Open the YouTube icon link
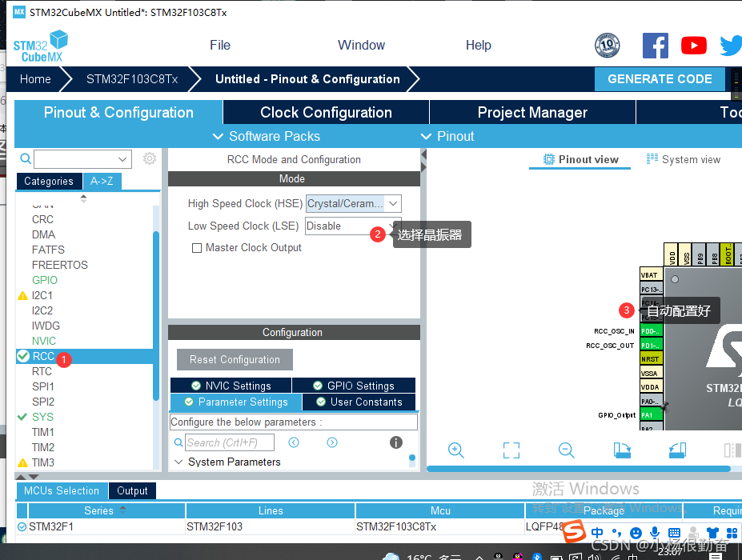The width and height of the screenshot is (742, 560). click(694, 46)
